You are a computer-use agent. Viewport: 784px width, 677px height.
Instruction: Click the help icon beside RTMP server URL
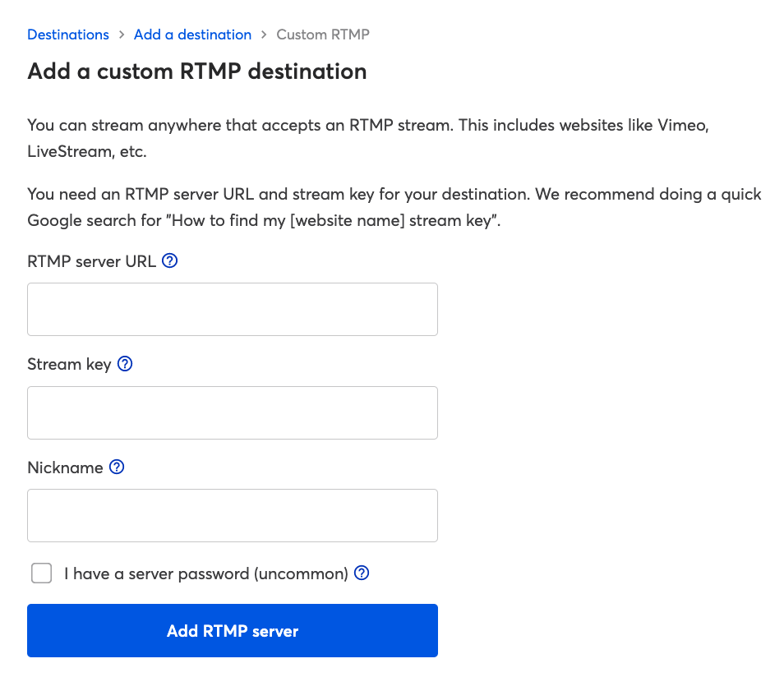click(170, 261)
